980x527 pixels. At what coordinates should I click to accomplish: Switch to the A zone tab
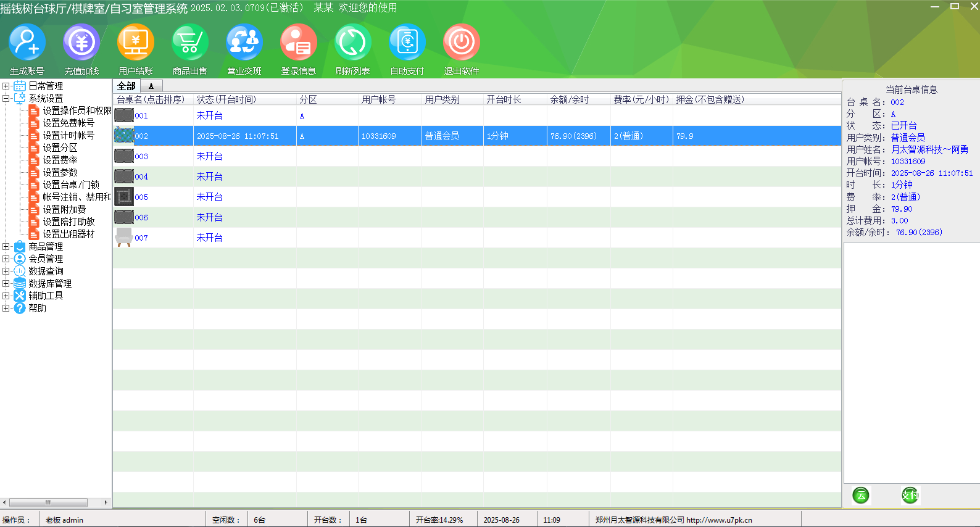151,86
